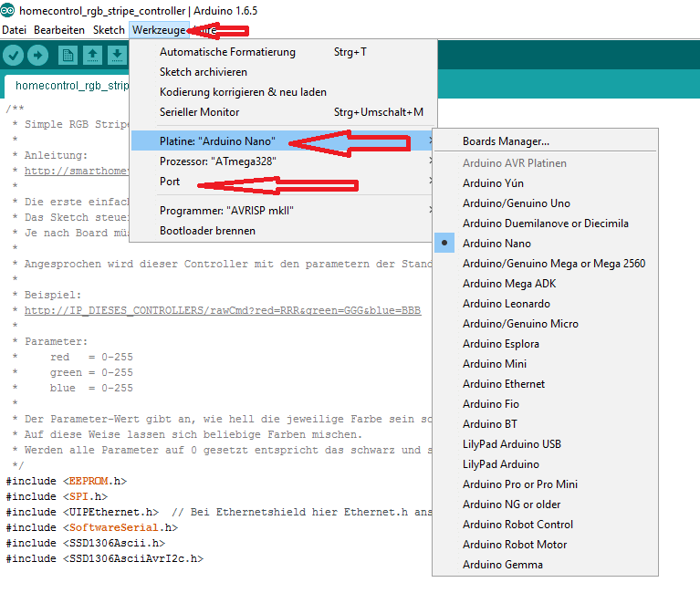Close the Werkzeuge menu
Viewport: 700px width, 593px height.
[x=159, y=30]
